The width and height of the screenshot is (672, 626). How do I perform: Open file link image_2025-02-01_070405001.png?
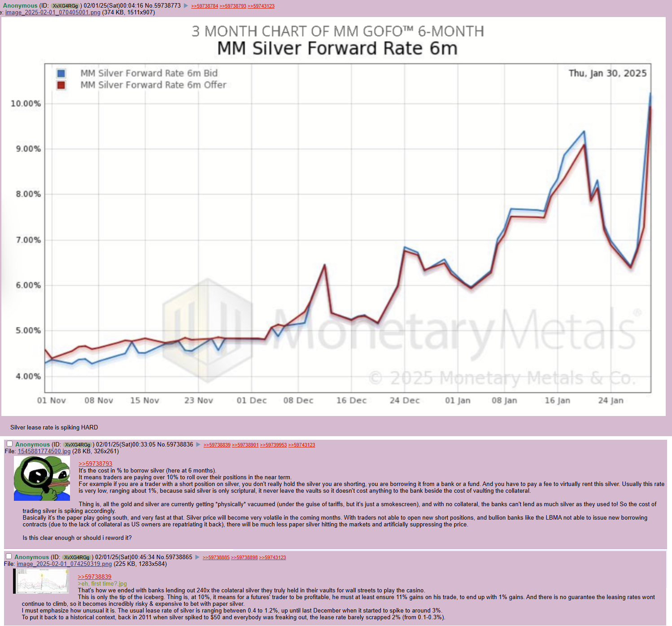click(x=53, y=13)
